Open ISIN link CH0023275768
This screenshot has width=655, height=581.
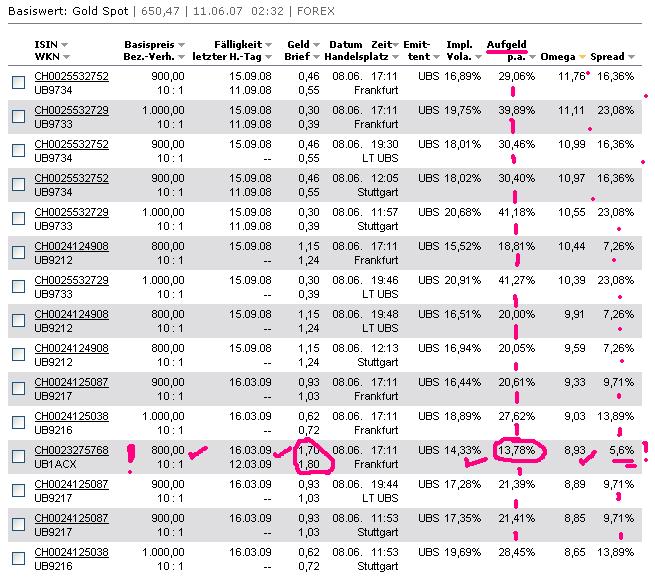pyautogui.click(x=71, y=450)
